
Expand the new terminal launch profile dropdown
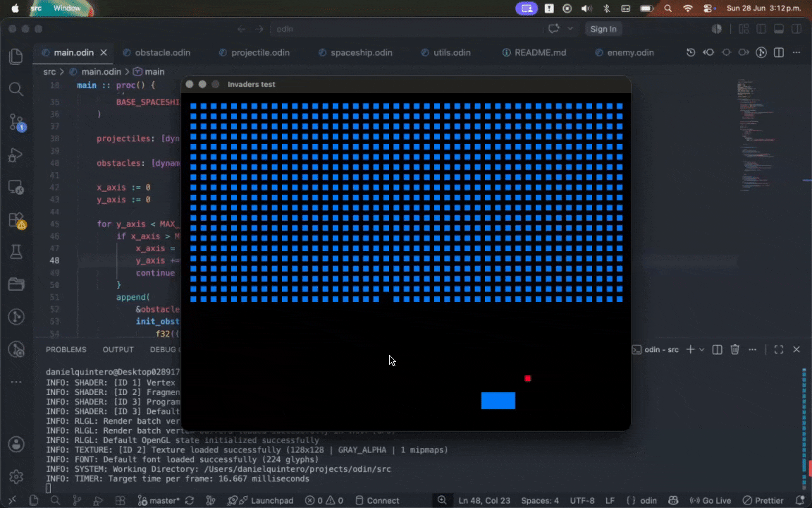coord(702,349)
